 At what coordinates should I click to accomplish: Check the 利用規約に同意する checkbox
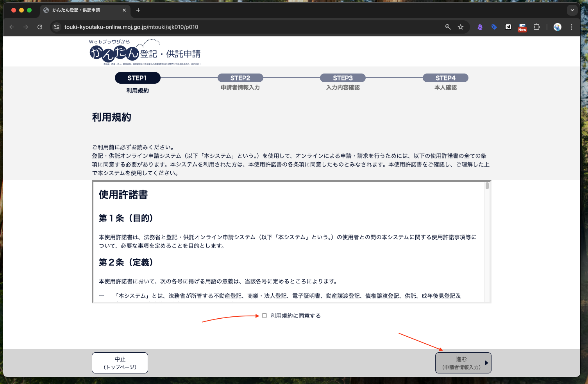[265, 316]
